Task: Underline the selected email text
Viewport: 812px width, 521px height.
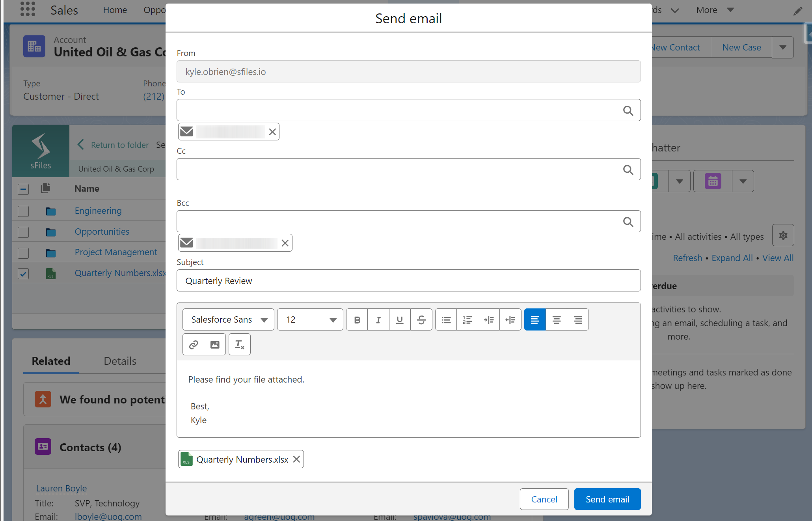Action: (400, 319)
